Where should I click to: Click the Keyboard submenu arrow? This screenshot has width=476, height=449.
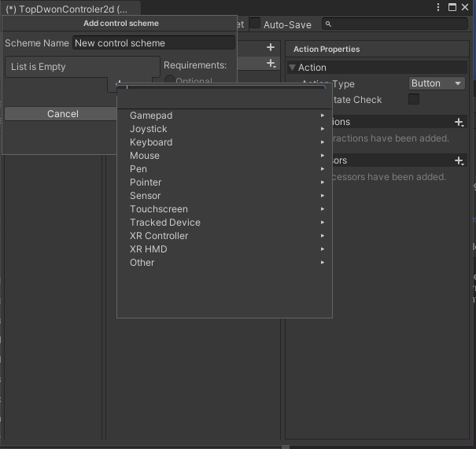pos(323,142)
